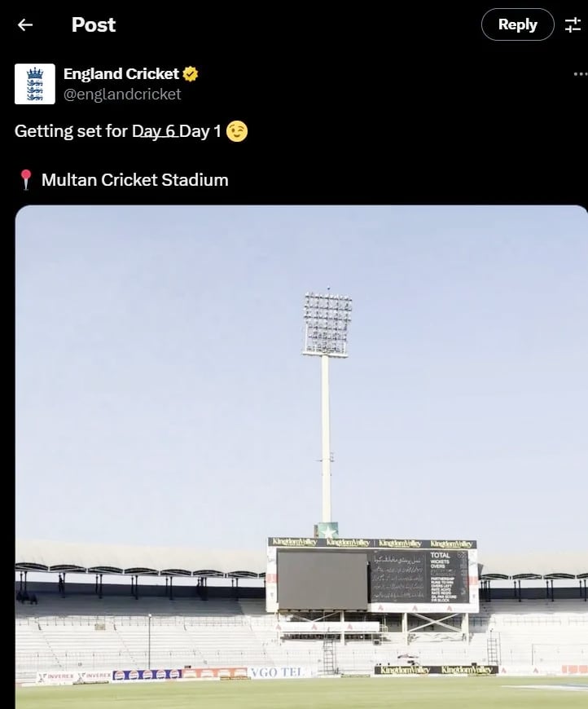Open the three-dot more options menu
Screen dimensions: 588x709
click(x=581, y=73)
